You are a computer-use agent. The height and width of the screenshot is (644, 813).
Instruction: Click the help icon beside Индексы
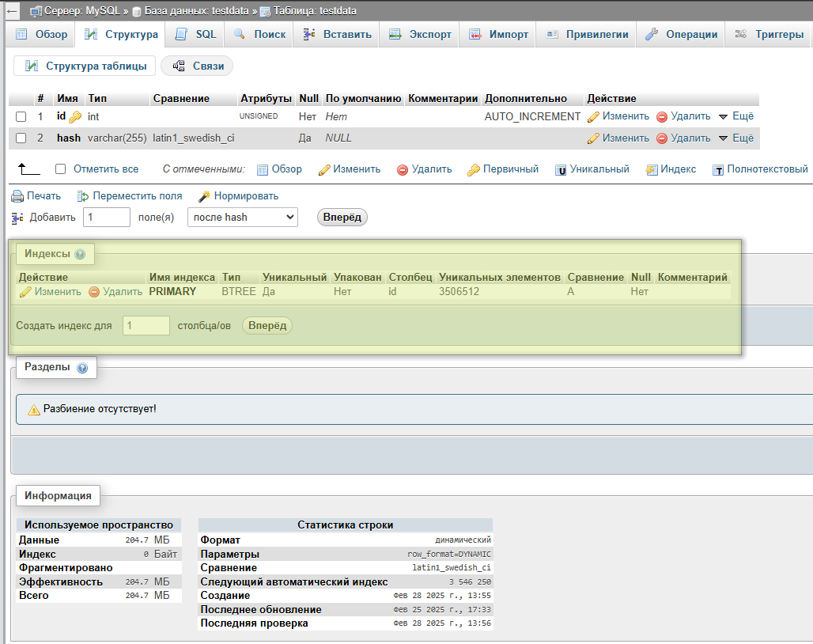80,254
